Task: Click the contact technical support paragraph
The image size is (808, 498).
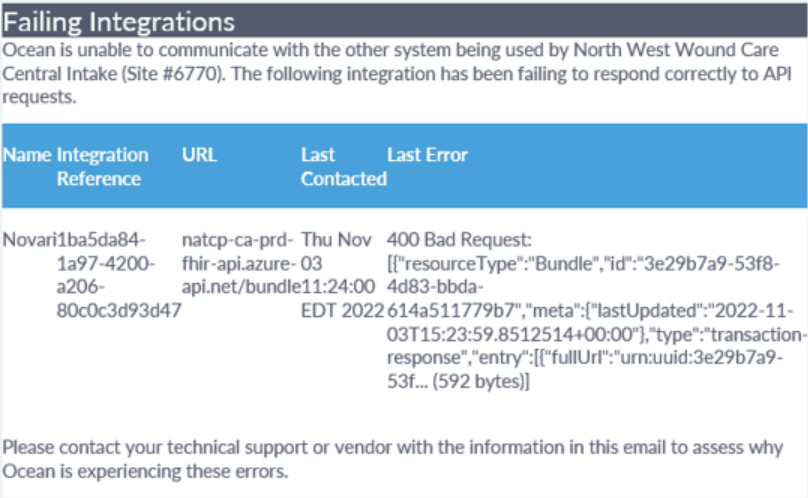Action: tap(393, 459)
